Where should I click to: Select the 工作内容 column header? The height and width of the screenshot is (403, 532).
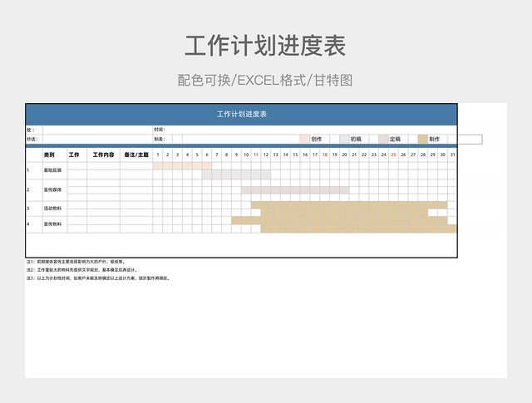pos(103,155)
